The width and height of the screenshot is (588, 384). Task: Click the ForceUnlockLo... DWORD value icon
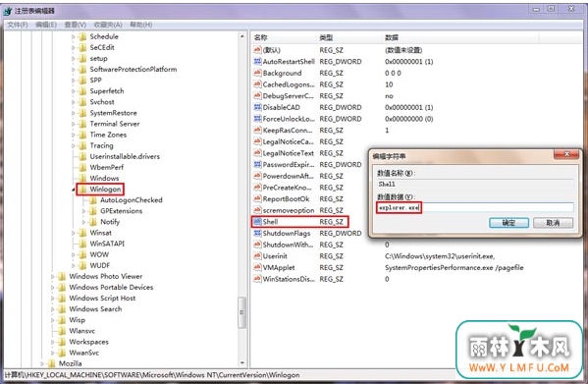tap(257, 119)
